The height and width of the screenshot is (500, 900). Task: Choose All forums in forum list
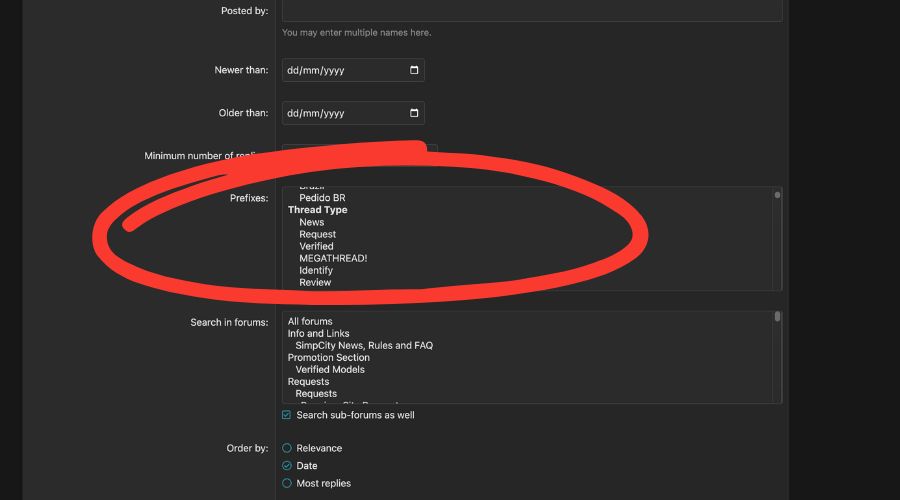click(x=310, y=321)
